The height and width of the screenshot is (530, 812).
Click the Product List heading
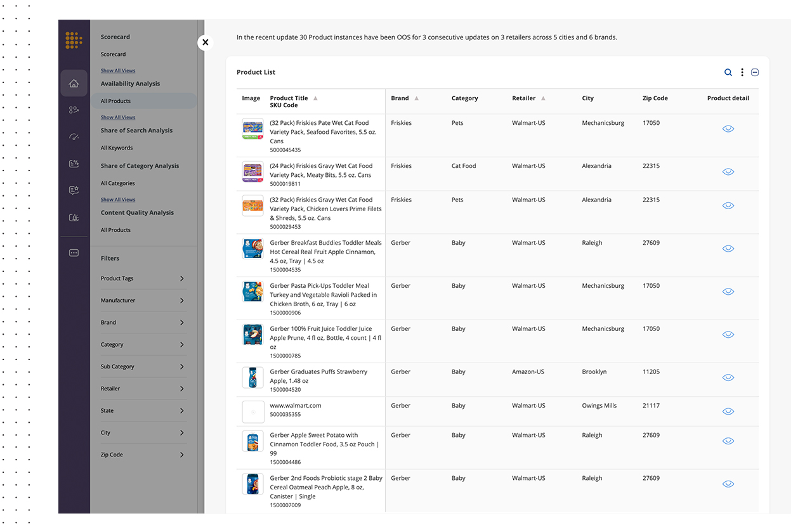pos(256,72)
